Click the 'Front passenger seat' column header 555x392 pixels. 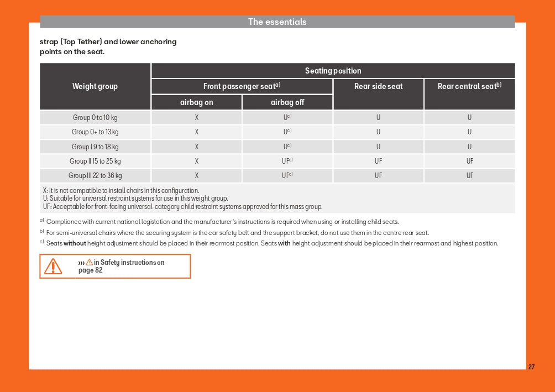tap(242, 86)
